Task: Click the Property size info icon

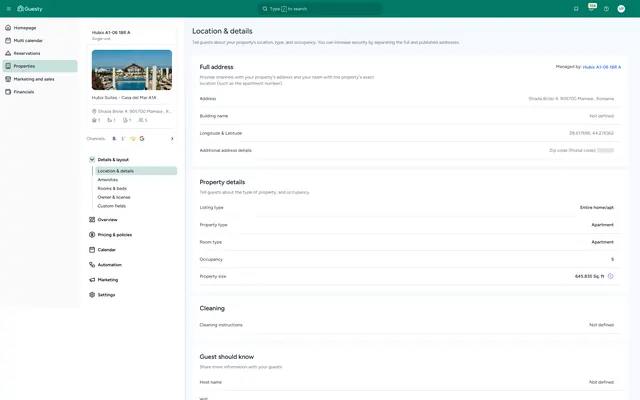Action: 610,276
